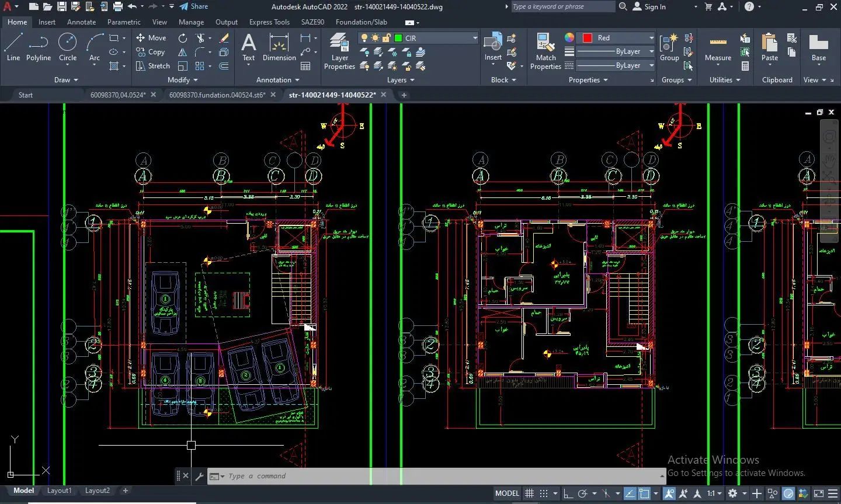Switch to the Foundation/Slab tab

(361, 22)
